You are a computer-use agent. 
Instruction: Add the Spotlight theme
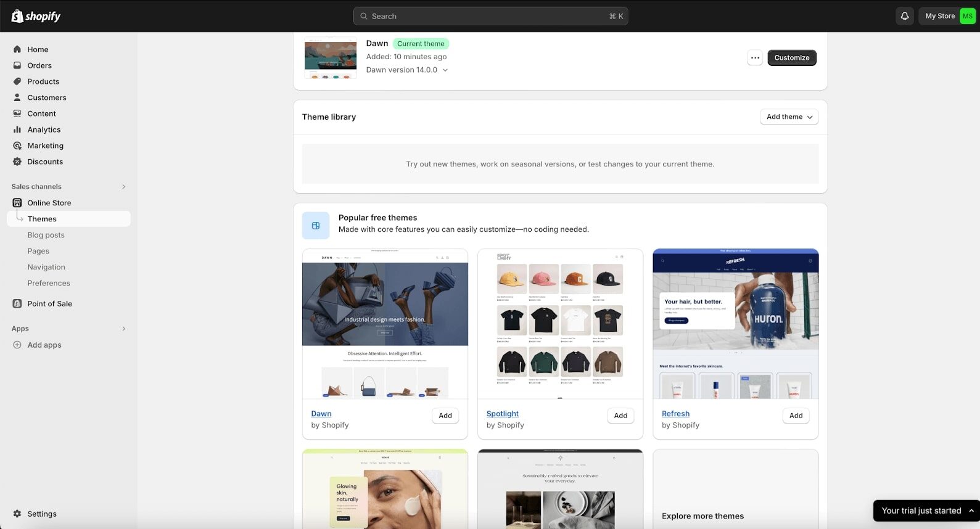click(x=620, y=416)
